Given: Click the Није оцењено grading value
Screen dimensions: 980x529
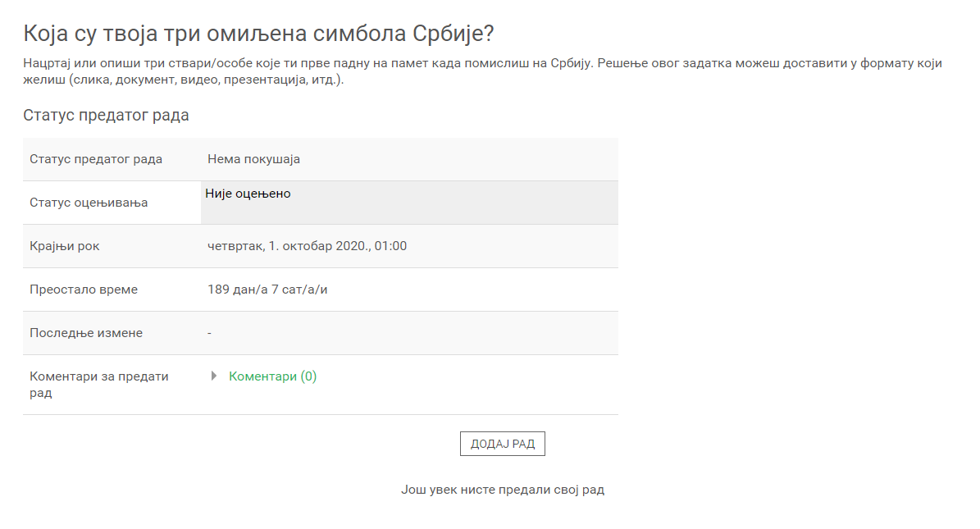Looking at the screenshot, I should click(x=248, y=194).
